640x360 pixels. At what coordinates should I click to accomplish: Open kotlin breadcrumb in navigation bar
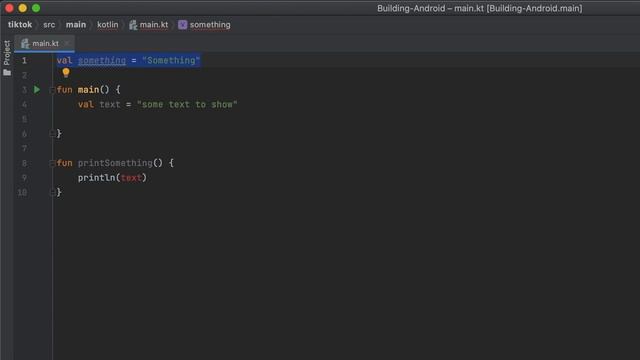[x=107, y=24]
